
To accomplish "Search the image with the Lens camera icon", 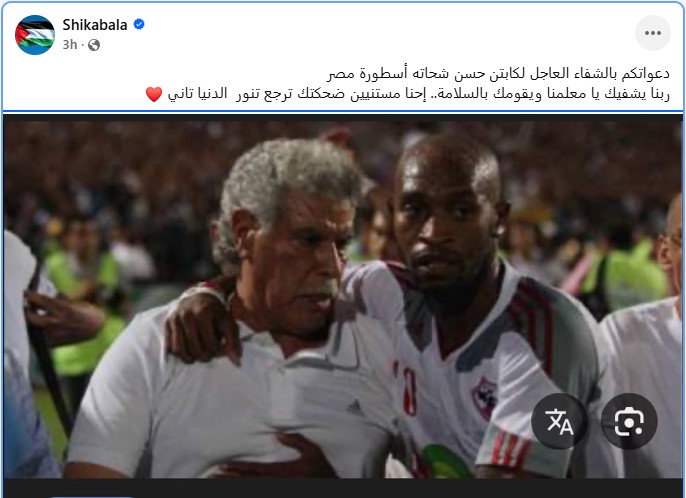I will 629,421.
